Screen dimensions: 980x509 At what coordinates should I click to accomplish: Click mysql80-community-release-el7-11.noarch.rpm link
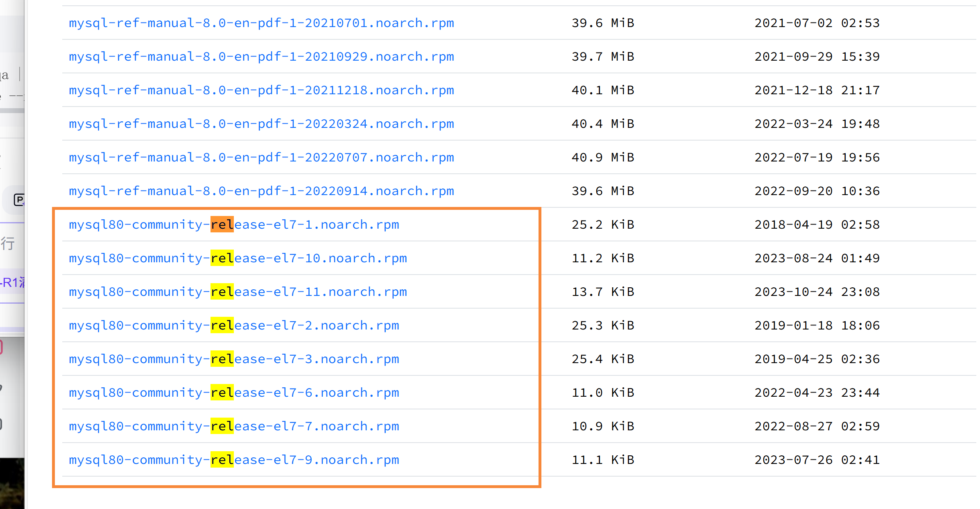pos(238,292)
